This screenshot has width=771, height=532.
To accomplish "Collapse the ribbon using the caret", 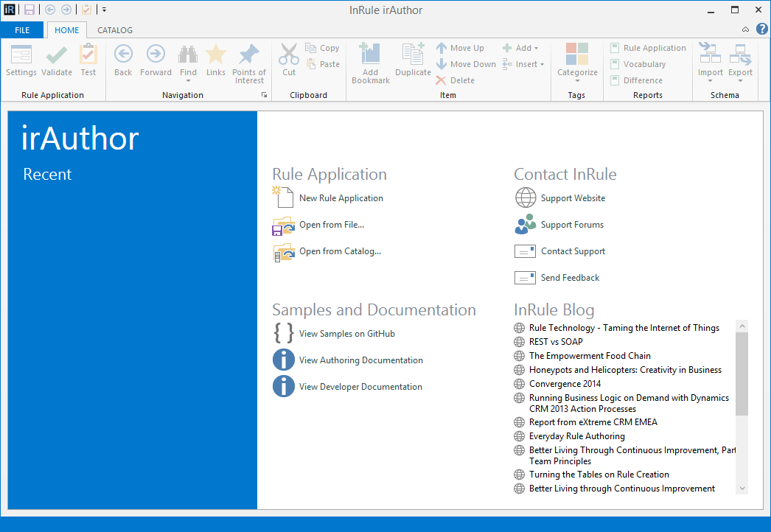I will 745,29.
